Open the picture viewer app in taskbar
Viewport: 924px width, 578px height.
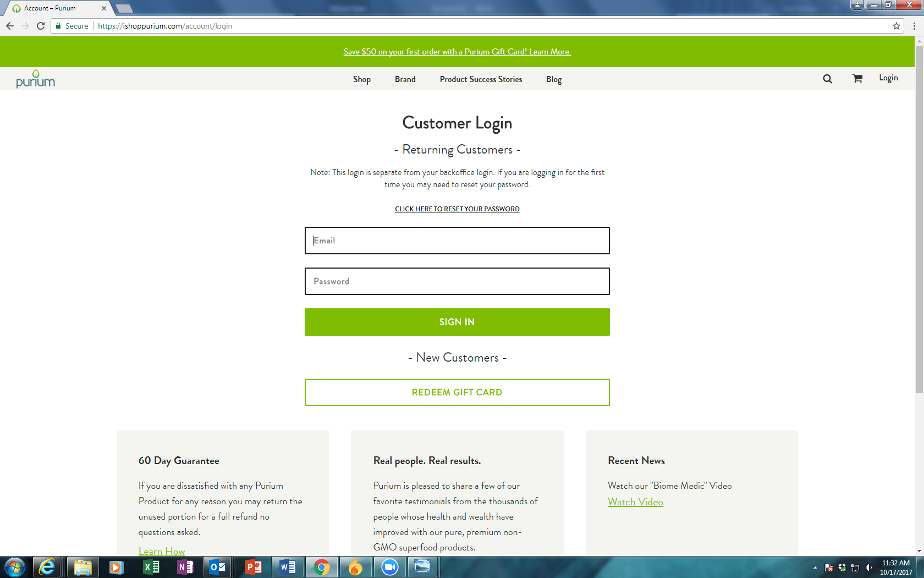tap(422, 567)
